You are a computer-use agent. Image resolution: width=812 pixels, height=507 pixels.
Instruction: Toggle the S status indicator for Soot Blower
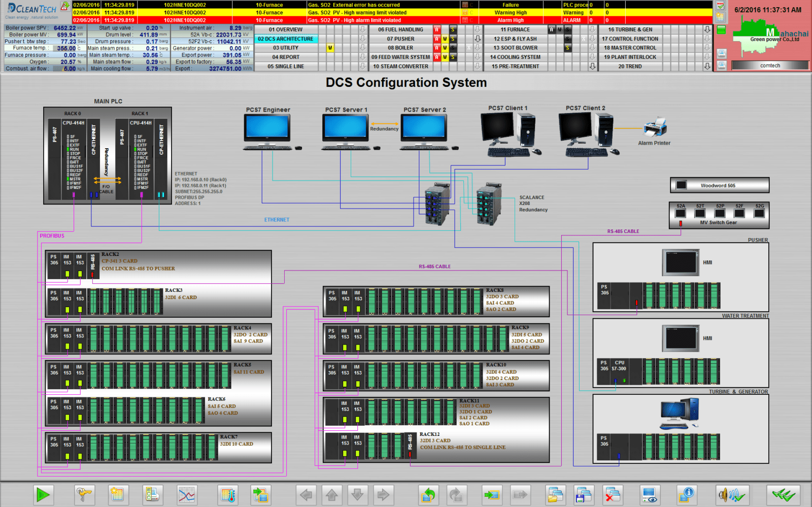(567, 48)
